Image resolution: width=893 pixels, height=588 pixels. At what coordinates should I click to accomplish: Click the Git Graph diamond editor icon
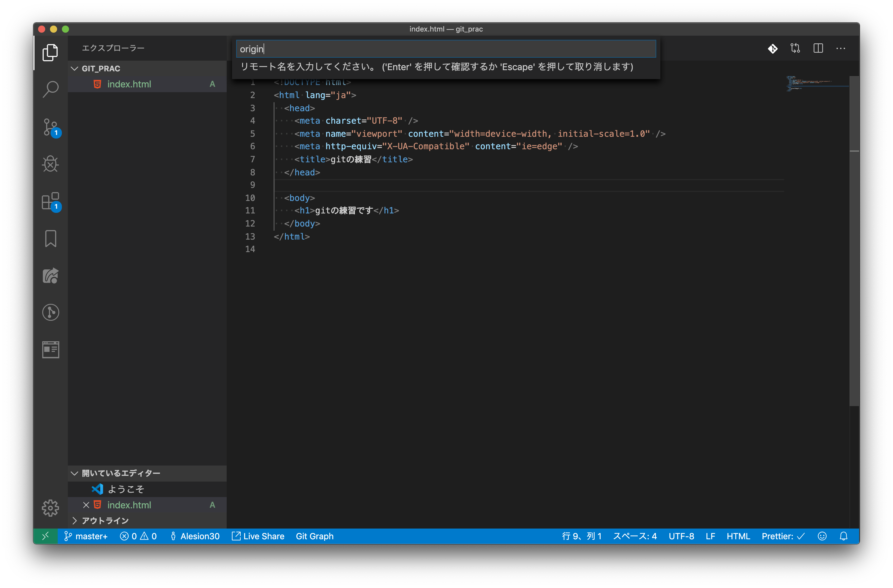(x=772, y=48)
